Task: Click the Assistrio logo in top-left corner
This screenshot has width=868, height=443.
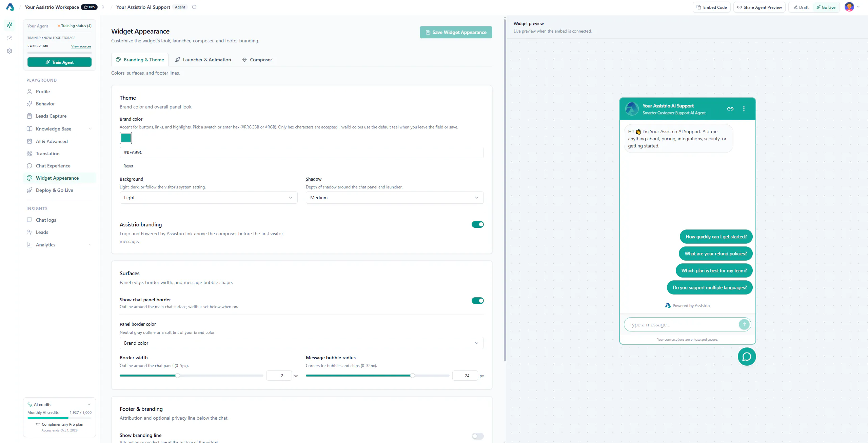Action: (10, 7)
